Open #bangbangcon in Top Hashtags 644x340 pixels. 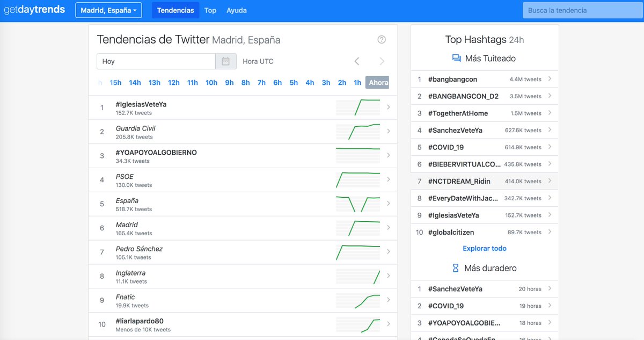(452, 79)
